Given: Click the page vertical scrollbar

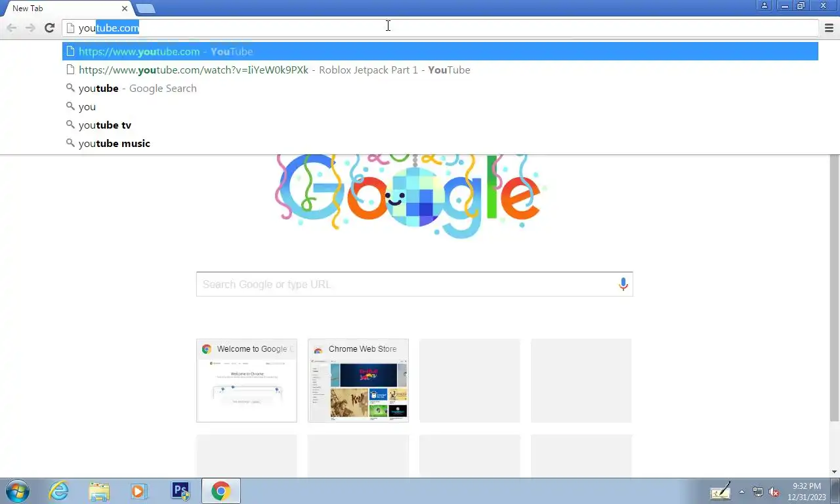Looking at the screenshot, I should 835,289.
